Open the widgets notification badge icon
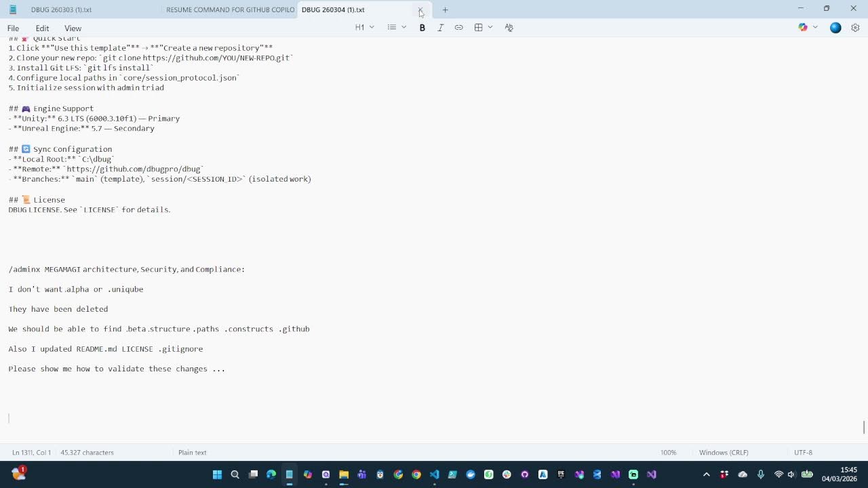Screen dimensions: 868x488 [x=18, y=474]
